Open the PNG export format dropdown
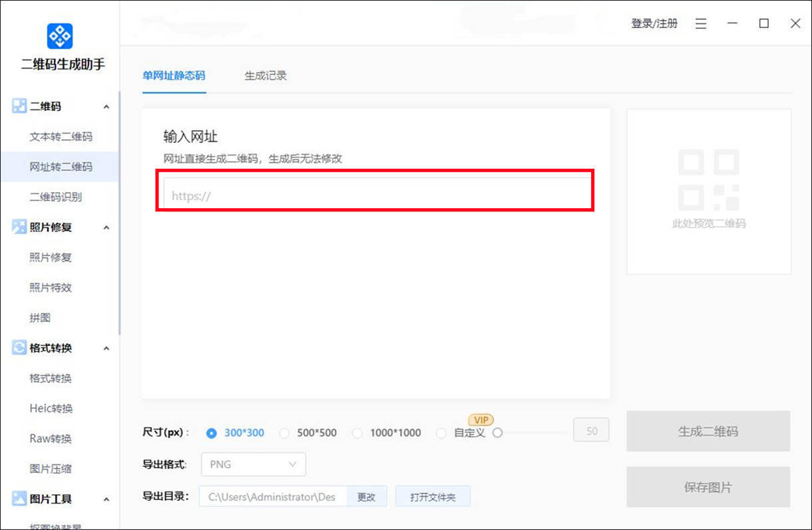The width and height of the screenshot is (812, 530). (253, 464)
